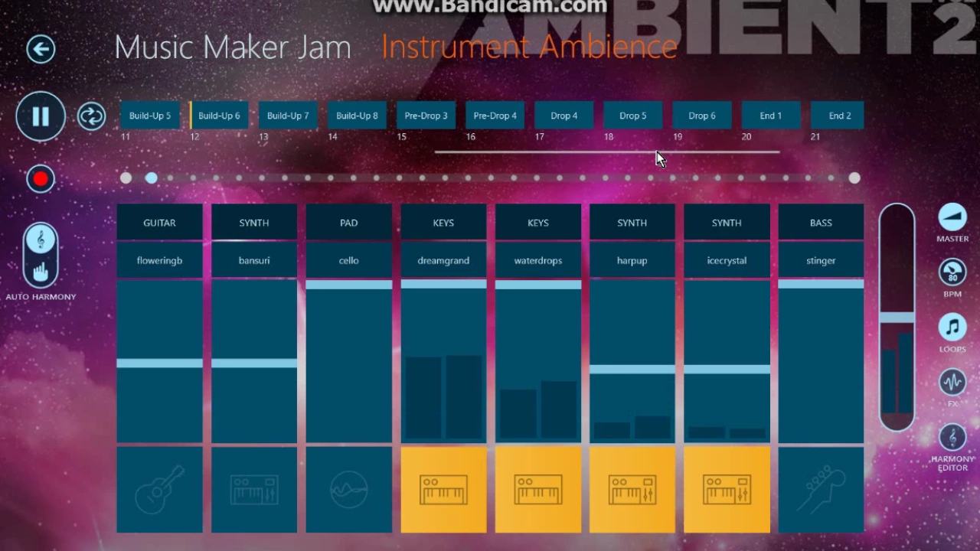Switch auto harmony to manual hand mode
Screen dimensions: 980x551
[x=41, y=270]
